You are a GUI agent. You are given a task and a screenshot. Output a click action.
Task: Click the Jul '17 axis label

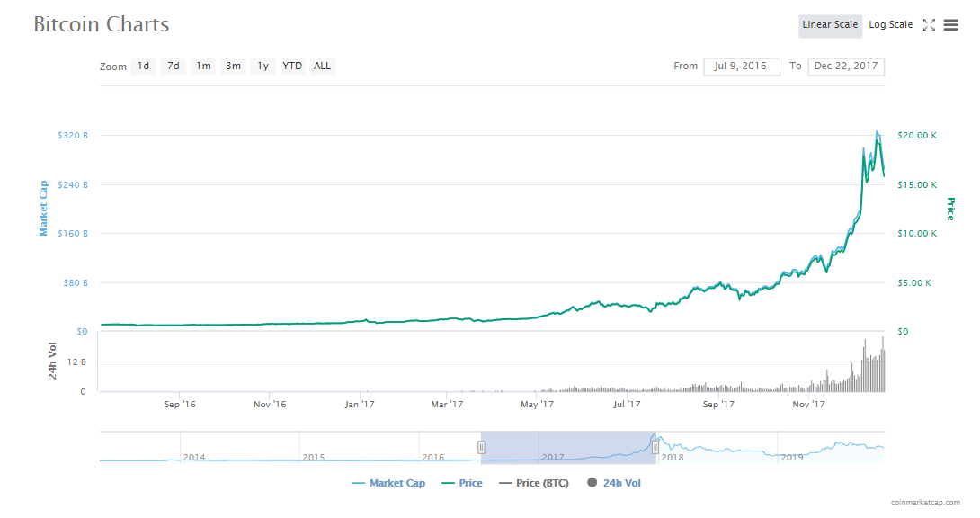click(627, 405)
